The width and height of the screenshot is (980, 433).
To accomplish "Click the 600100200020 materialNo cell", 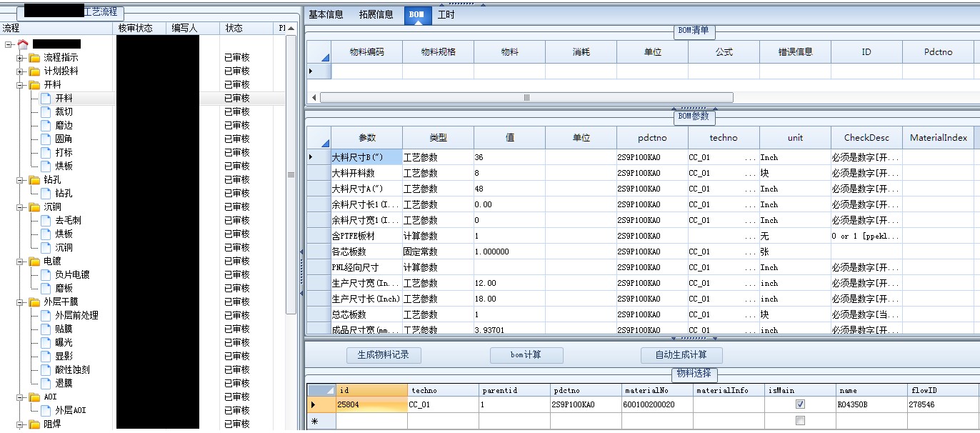I will pyautogui.click(x=657, y=404).
